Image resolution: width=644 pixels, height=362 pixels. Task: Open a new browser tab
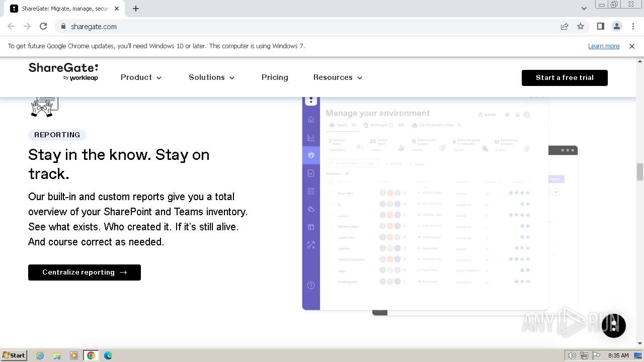(x=136, y=9)
